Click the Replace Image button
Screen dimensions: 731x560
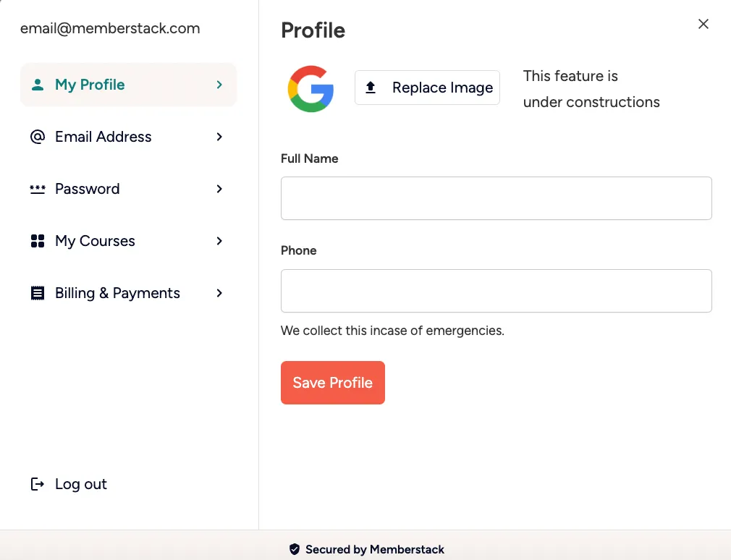[x=427, y=87]
